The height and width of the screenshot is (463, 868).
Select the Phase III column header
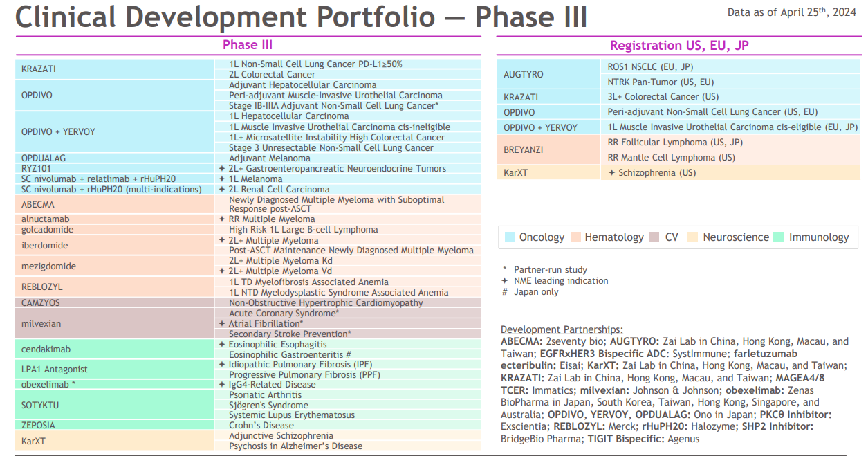[x=248, y=45]
